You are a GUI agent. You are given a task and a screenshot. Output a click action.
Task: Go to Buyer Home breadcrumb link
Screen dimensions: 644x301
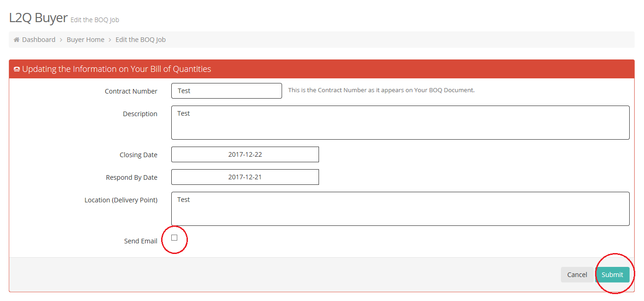pyautogui.click(x=85, y=40)
